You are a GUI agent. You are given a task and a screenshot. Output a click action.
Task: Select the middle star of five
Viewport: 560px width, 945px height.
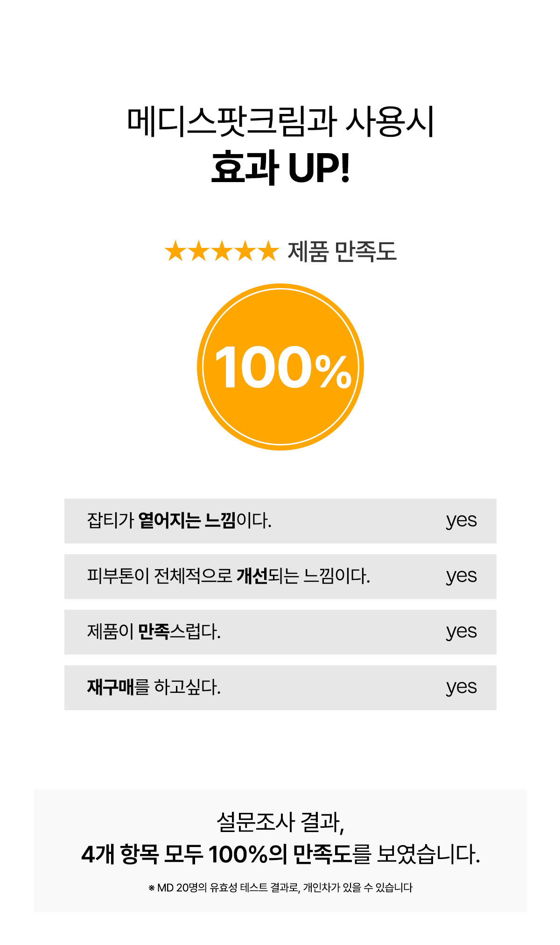coord(222,251)
